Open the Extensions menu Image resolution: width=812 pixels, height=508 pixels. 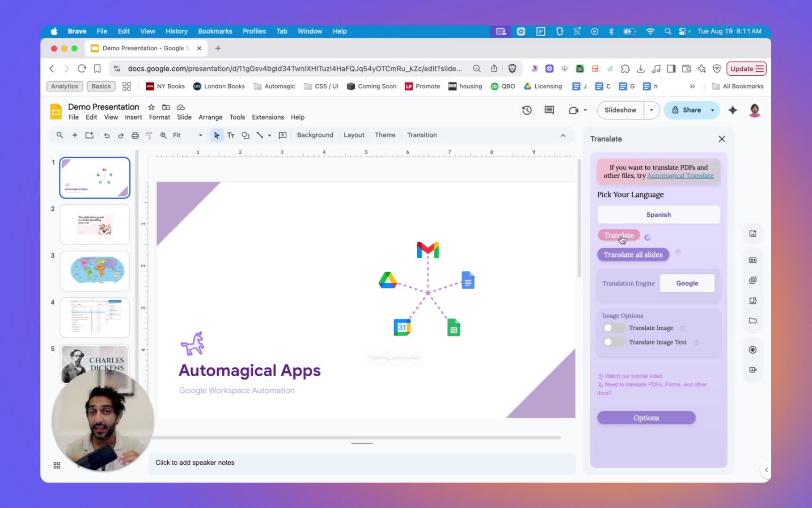(x=267, y=117)
